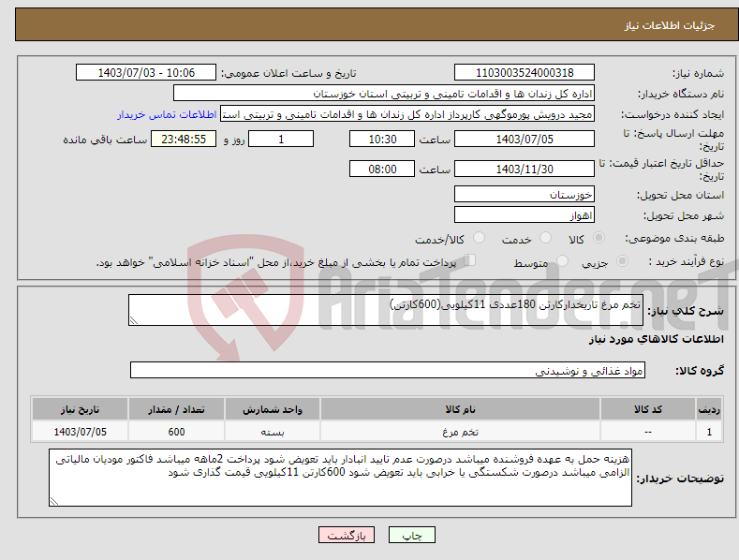The width and height of the screenshot is (739, 560).
Task: Click the نام کالا column header
Action: pos(460,409)
